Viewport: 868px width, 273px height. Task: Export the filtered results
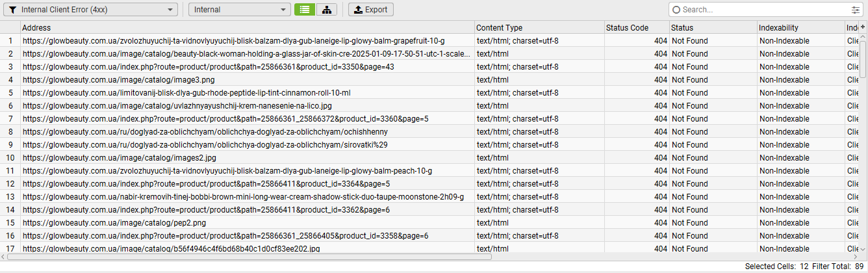[x=370, y=10]
